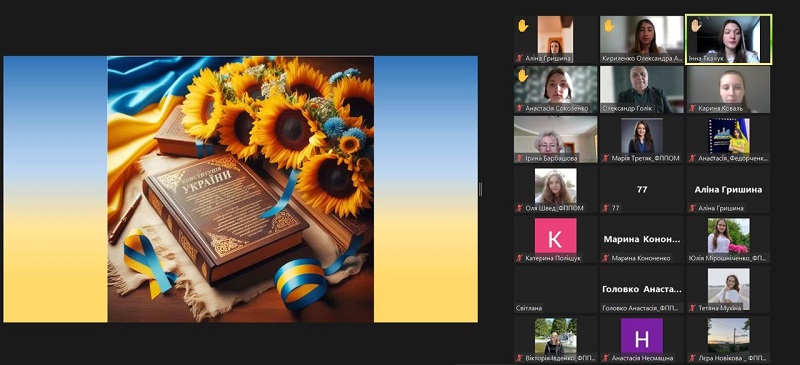Click raised hand icon on Анастасія Соколенко tile
Image resolution: width=800 pixels, height=365 pixels.
tap(523, 75)
